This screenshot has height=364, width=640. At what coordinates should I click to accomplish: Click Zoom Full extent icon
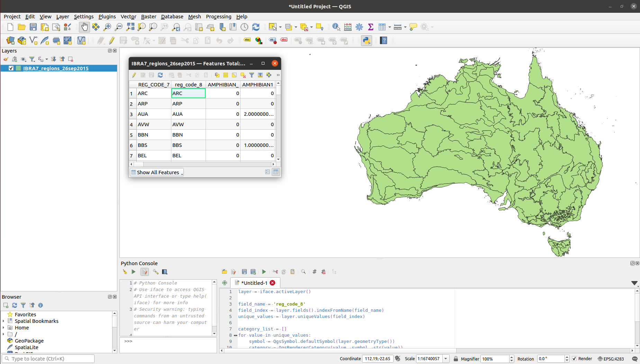click(x=130, y=27)
